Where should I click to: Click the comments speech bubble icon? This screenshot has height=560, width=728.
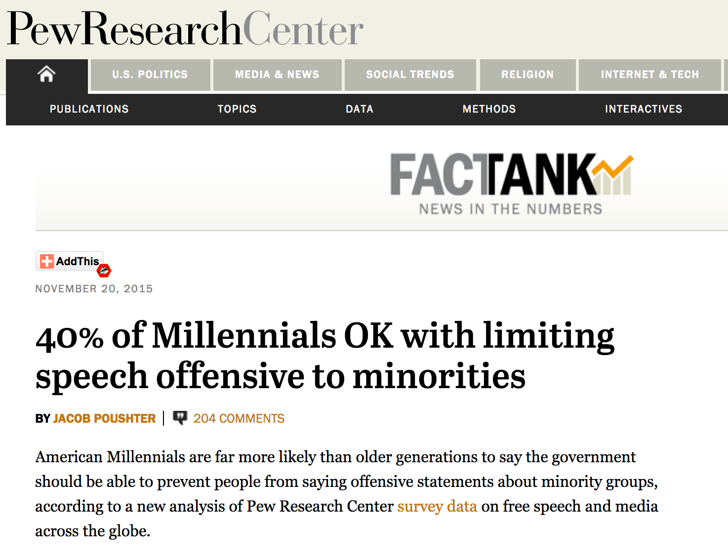(x=180, y=418)
